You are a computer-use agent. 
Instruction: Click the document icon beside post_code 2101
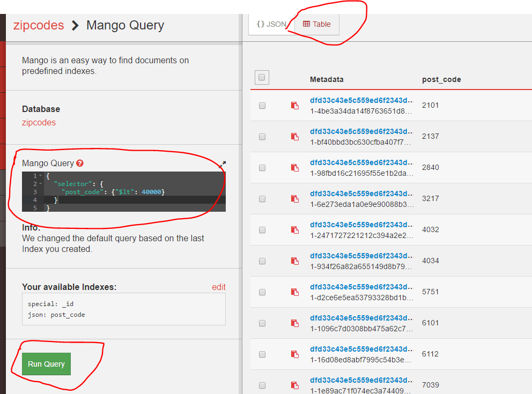pyautogui.click(x=294, y=106)
